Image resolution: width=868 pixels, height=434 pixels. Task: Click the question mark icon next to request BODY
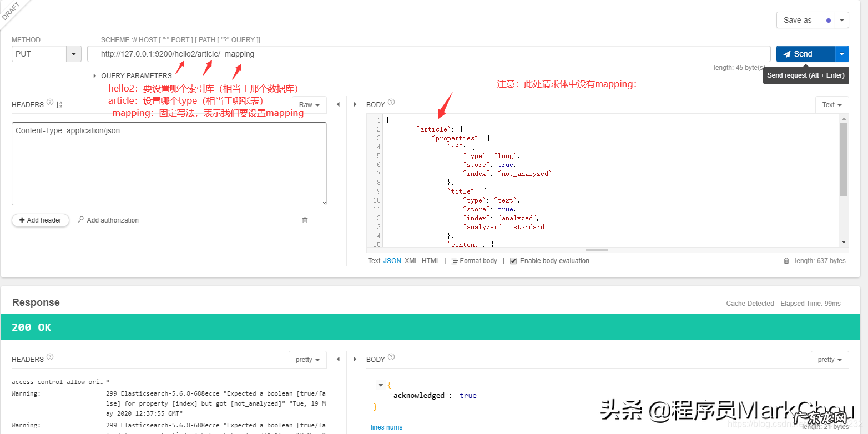pos(391,102)
